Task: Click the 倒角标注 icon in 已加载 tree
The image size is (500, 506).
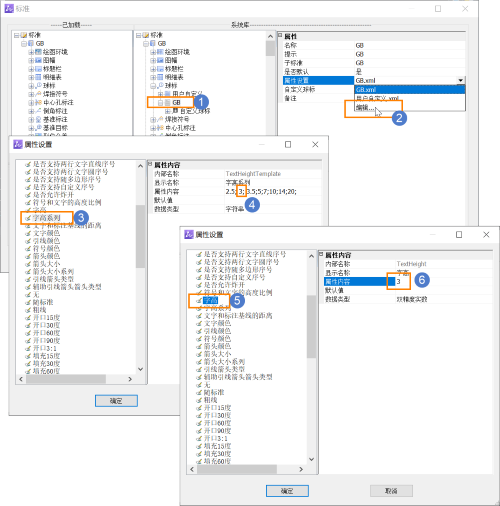Action: pyautogui.click(x=38, y=111)
